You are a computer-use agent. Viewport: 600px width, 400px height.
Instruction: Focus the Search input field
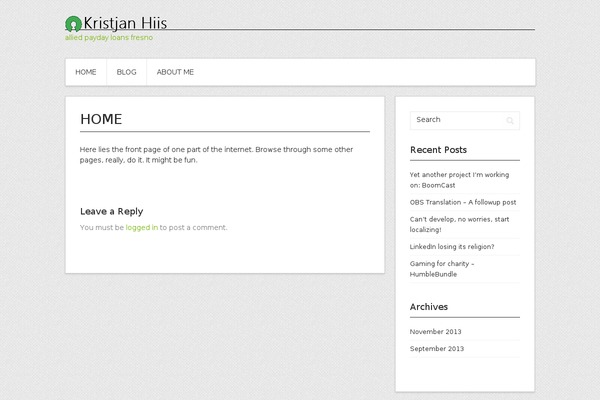[465, 121]
